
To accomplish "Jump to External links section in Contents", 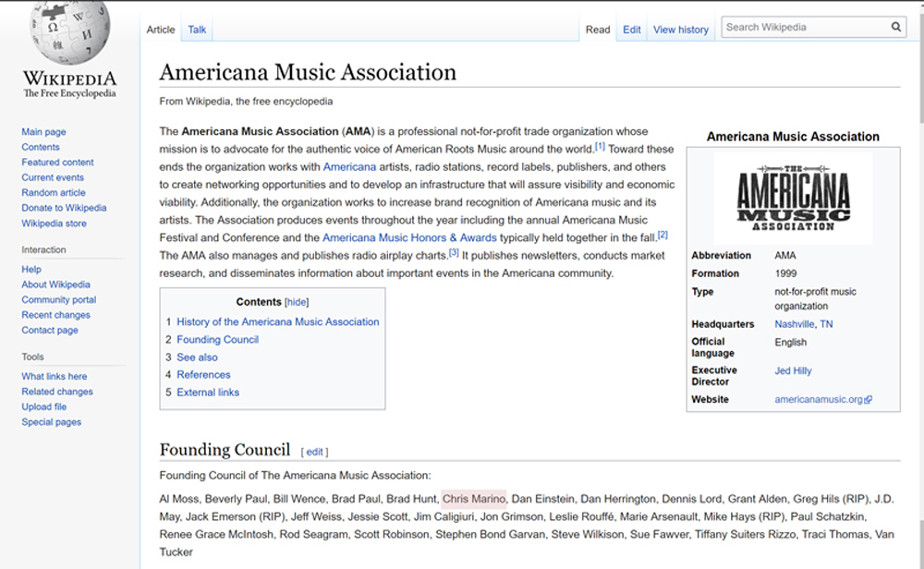I will 208,392.
